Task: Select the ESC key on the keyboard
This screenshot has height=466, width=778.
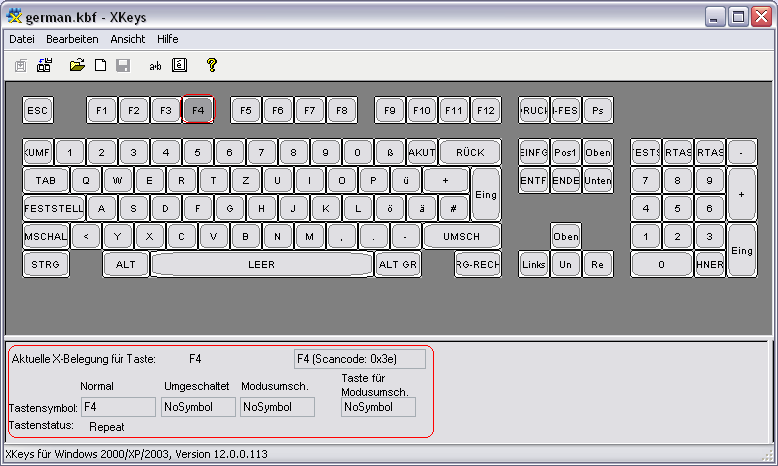Action: pos(38,110)
